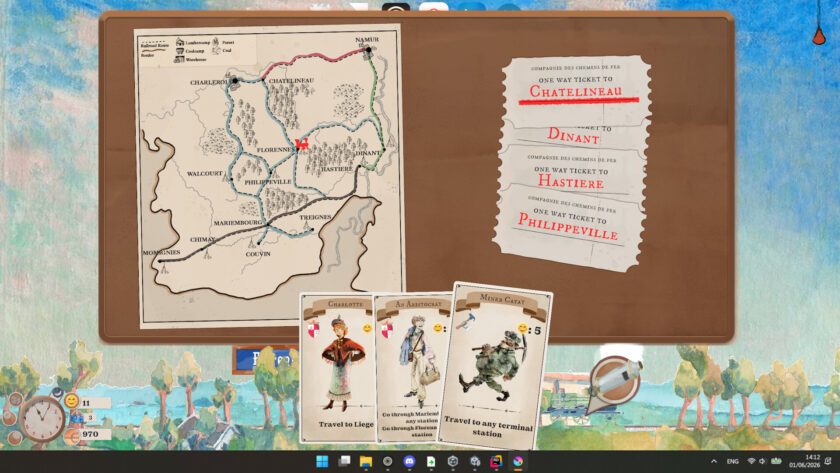This screenshot has width=840, height=473.
Task: Open Discord from the taskbar
Action: tap(409, 461)
